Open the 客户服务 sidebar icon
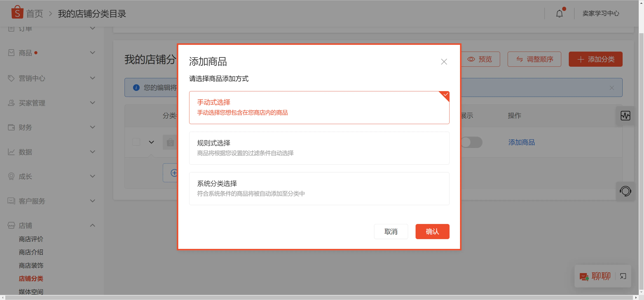Image resolution: width=644 pixels, height=300 pixels. (11, 201)
